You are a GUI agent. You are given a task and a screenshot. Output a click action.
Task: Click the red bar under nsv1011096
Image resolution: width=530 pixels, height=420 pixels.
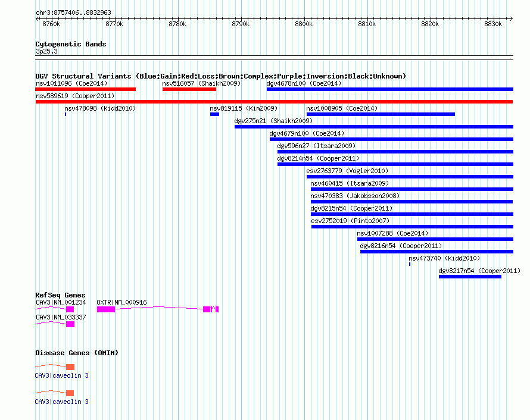[x=86, y=89]
